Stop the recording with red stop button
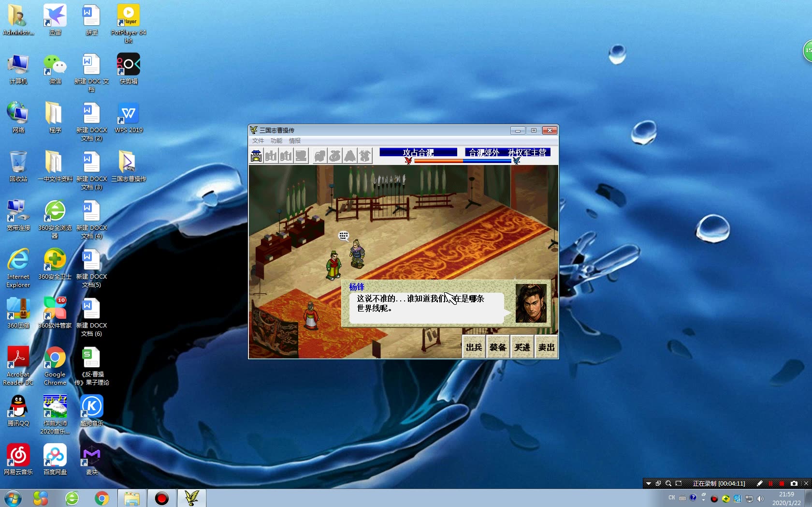The image size is (812, 507). 782,483
